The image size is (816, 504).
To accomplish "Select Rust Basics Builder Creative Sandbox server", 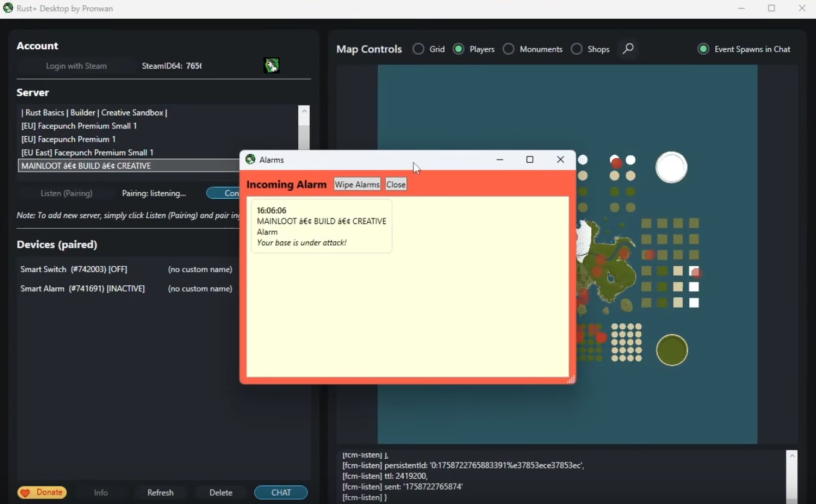I will pos(158,113).
